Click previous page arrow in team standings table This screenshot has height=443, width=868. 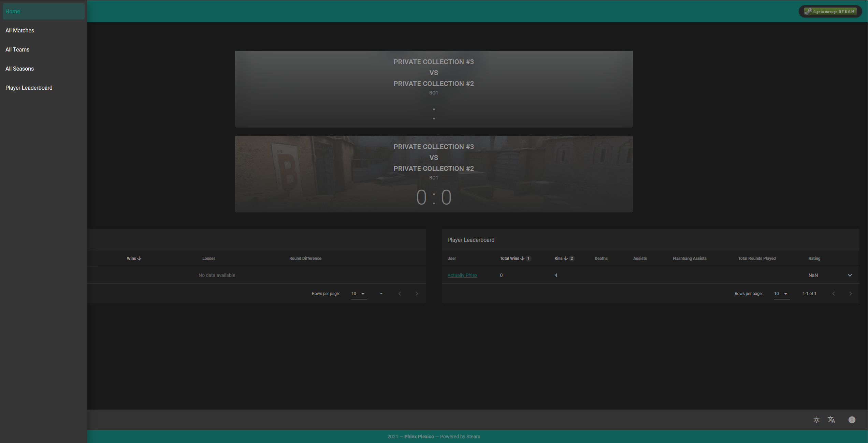[400, 294]
